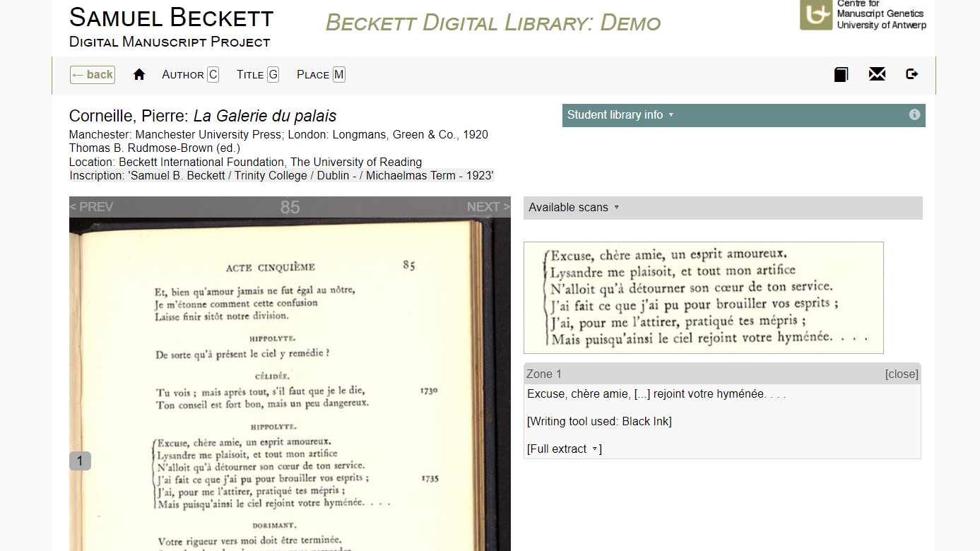Click the Inscription line text
Screen dimensions: 980x551
coord(281,176)
